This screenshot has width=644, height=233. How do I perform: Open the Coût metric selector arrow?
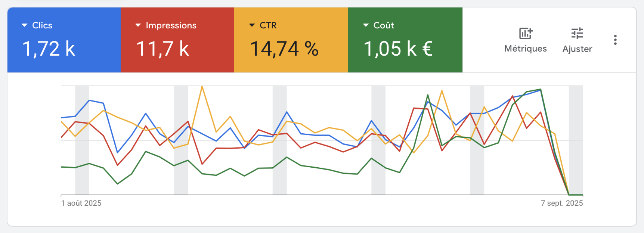click(365, 25)
